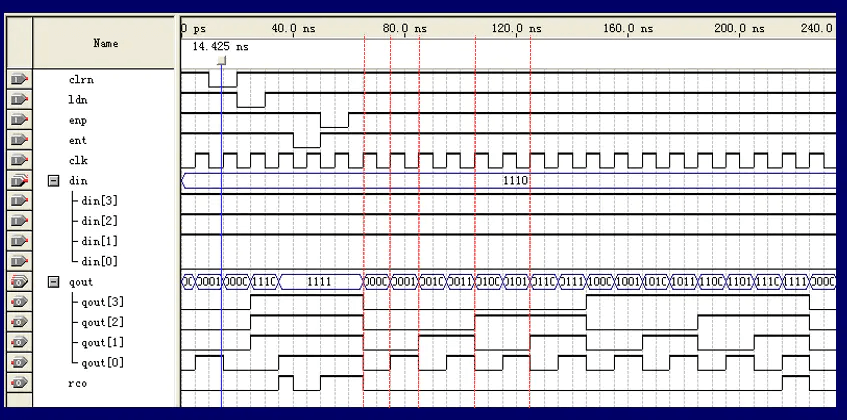Select the clrn signal name
The height and width of the screenshot is (420, 847).
pos(81,80)
